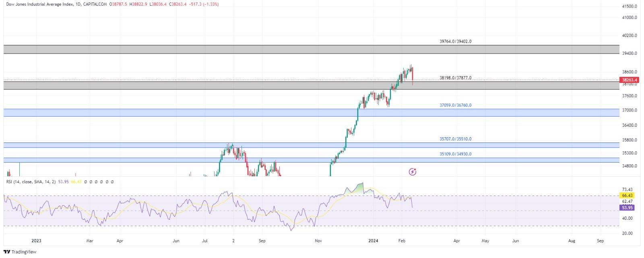Select the blue 37059/36760 support zone rectangle
Image resolution: width=644 pixels, height=258 pixels.
(311, 113)
